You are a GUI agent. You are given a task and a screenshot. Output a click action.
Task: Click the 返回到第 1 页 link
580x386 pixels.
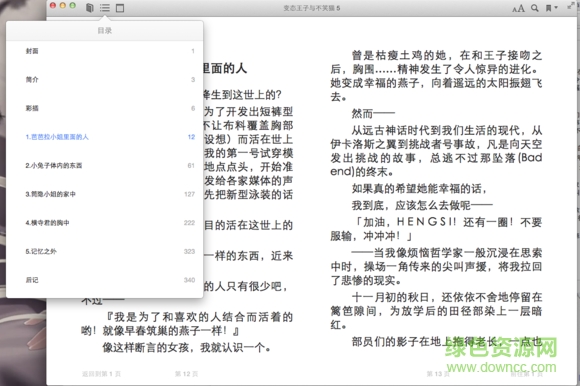[x=101, y=374]
